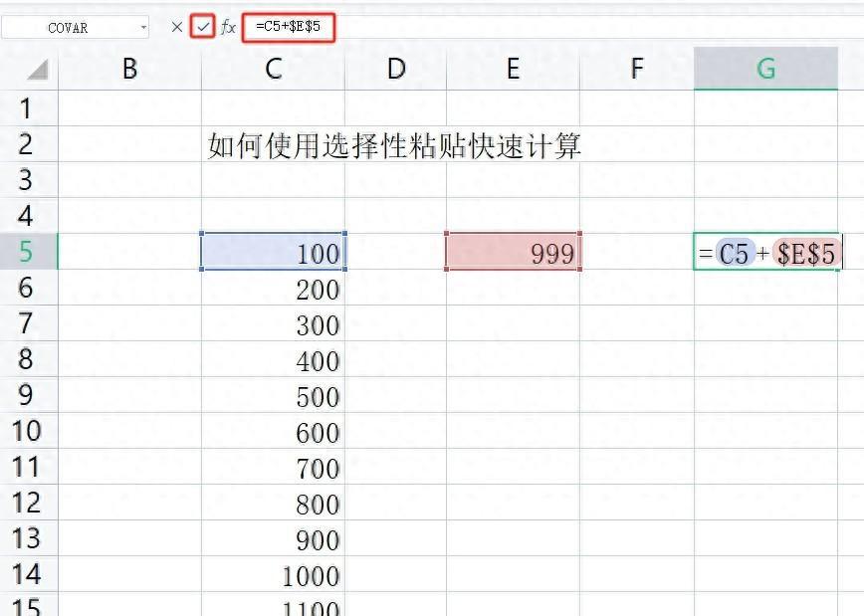
Task: Select row 14 header
Action: pyautogui.click(x=29, y=573)
